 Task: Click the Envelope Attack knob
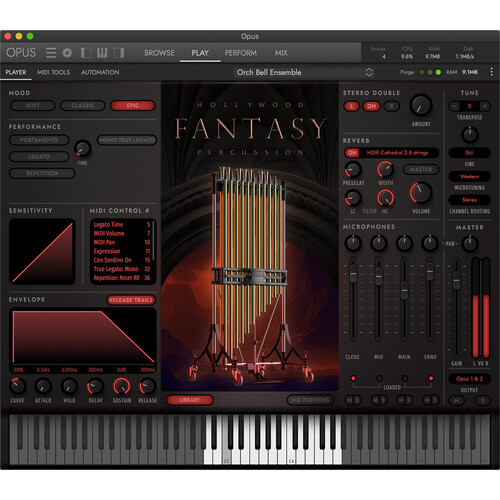click(43, 386)
